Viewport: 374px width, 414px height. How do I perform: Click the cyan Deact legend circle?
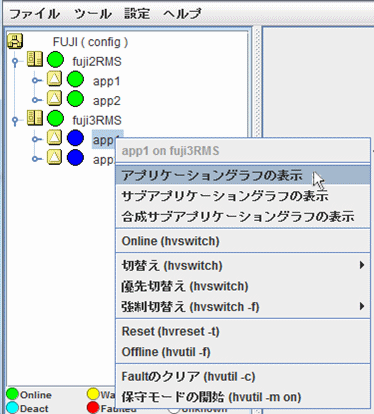click(12, 408)
